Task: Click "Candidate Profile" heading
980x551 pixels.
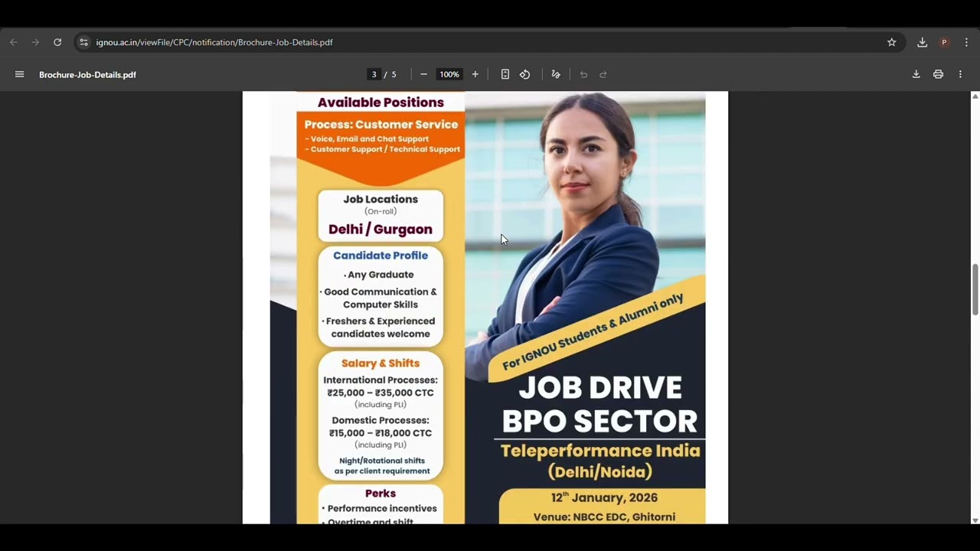Action: [381, 256]
